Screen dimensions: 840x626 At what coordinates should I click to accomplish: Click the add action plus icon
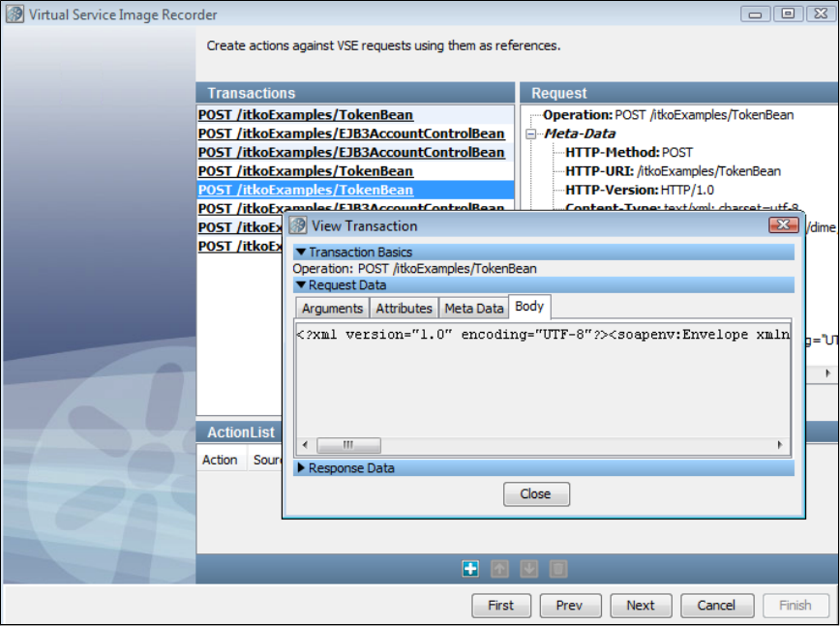(x=470, y=569)
